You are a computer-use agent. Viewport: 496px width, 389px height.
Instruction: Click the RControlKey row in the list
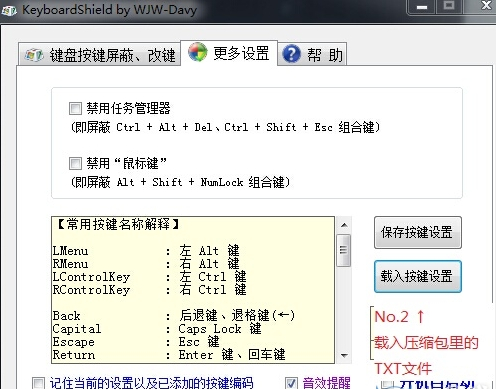click(150, 290)
